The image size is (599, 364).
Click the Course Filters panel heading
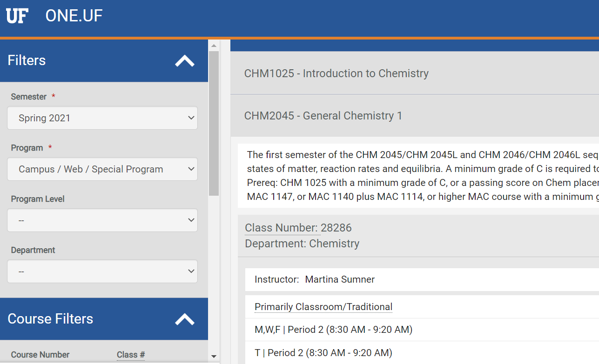[x=50, y=319]
